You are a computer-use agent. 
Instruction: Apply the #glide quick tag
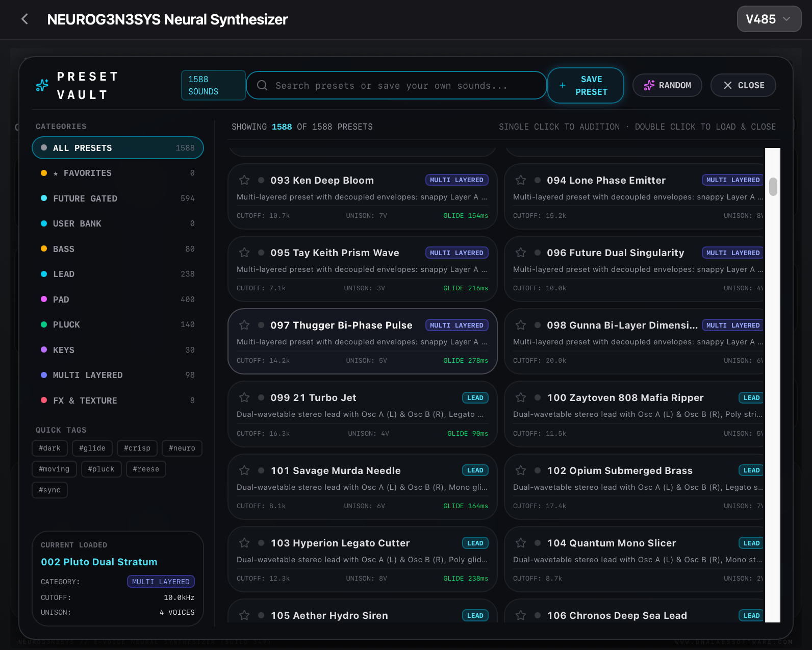92,448
